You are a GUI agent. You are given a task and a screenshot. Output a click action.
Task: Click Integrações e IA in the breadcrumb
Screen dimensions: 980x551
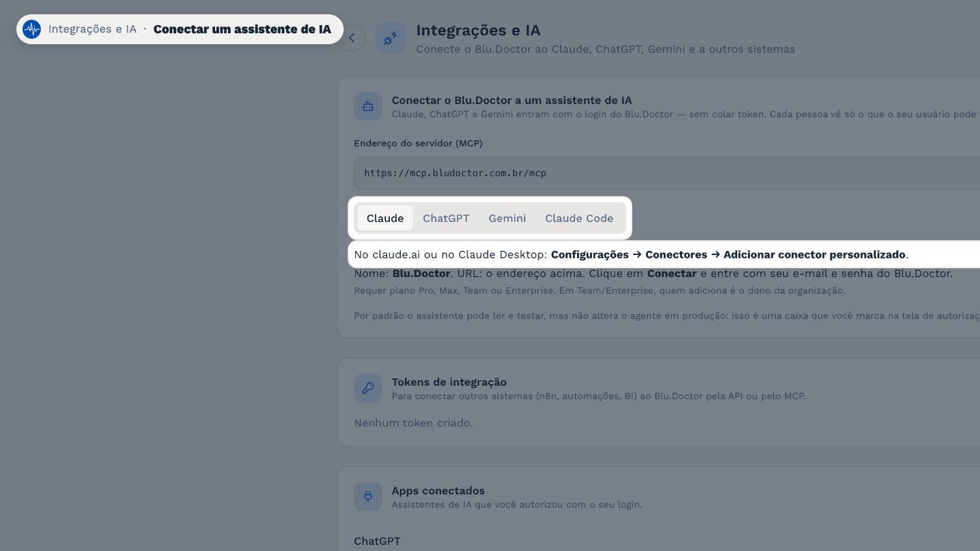(93, 29)
